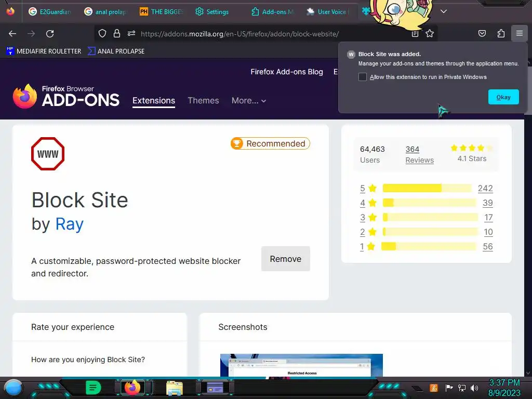Open the 242 five-star reviews count

[485, 188]
